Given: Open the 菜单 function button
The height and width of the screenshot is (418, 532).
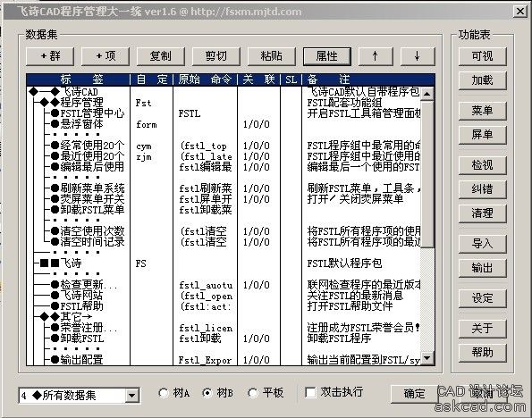Looking at the screenshot, I should click(x=482, y=111).
